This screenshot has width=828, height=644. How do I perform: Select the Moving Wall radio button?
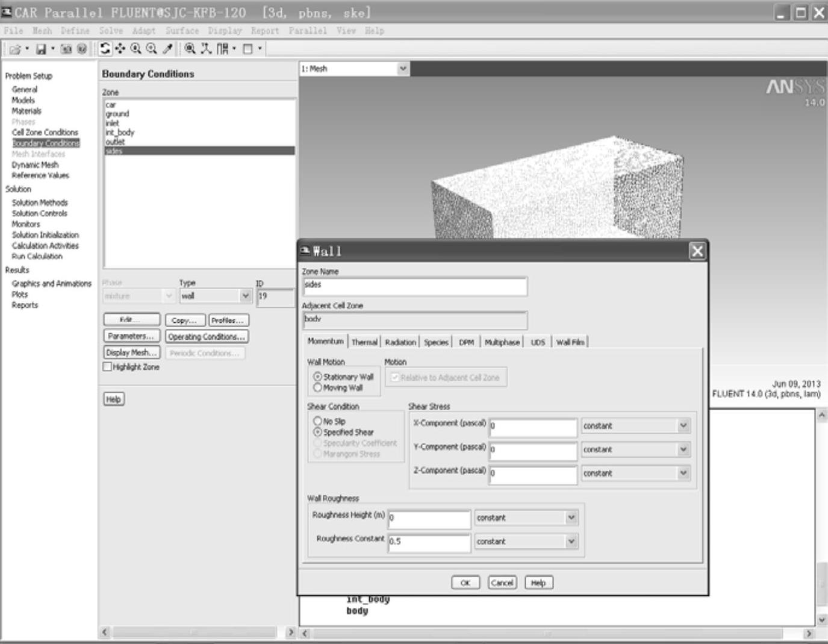click(317, 387)
